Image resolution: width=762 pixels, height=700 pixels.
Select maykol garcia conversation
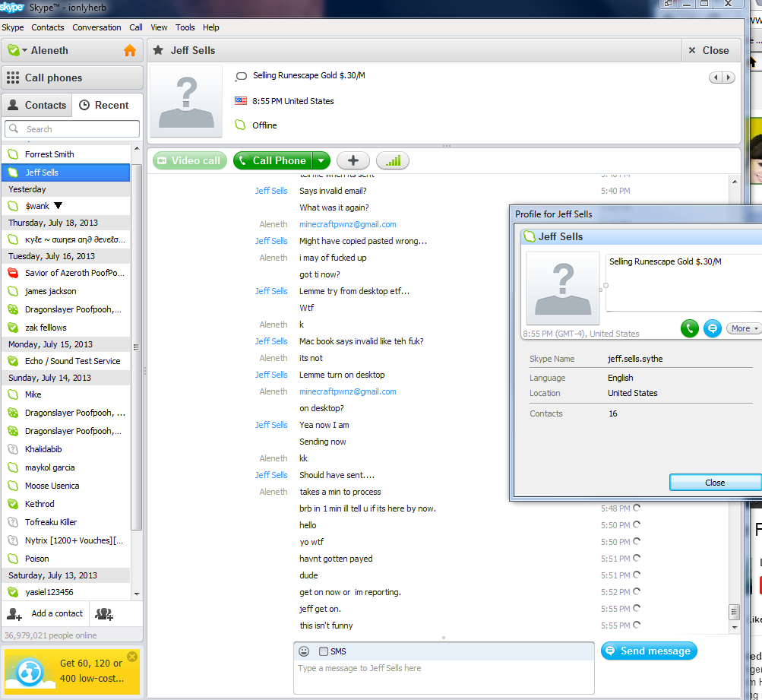pos(66,467)
